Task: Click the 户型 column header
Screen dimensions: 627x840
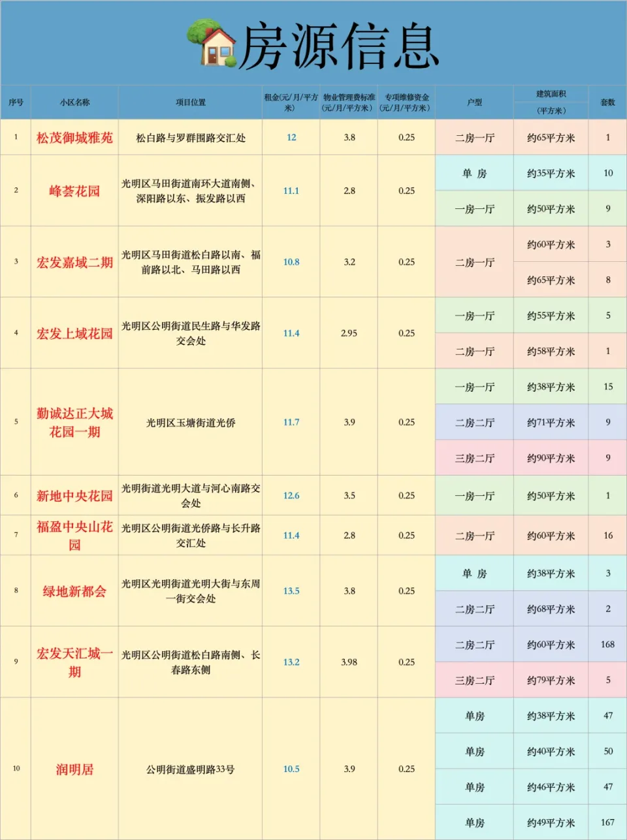Action: [474, 102]
